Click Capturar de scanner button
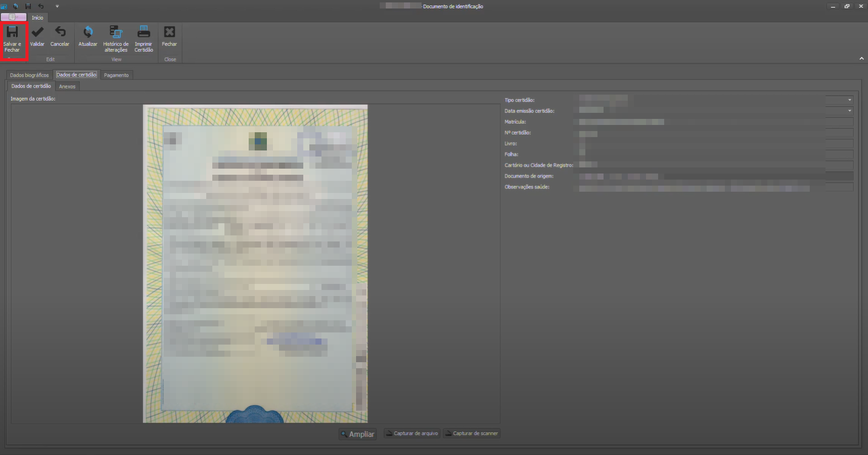This screenshot has height=455, width=868. (x=472, y=434)
